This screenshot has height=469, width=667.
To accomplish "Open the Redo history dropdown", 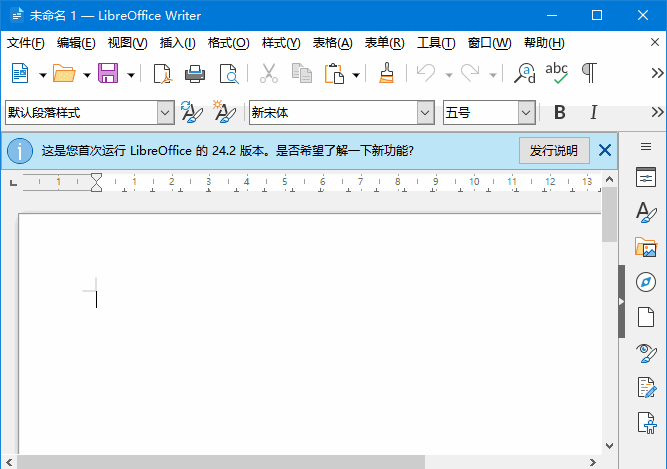I will click(493, 75).
